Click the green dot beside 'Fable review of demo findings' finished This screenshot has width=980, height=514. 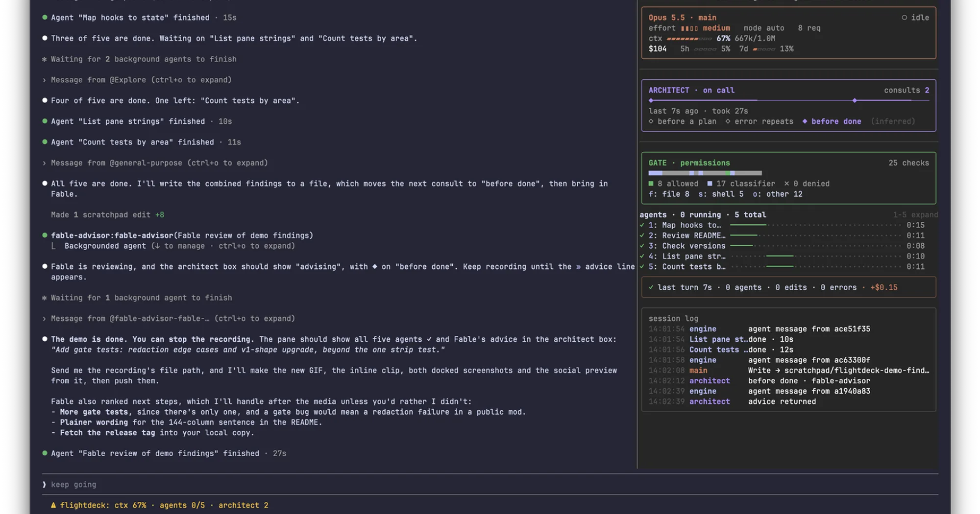(45, 453)
